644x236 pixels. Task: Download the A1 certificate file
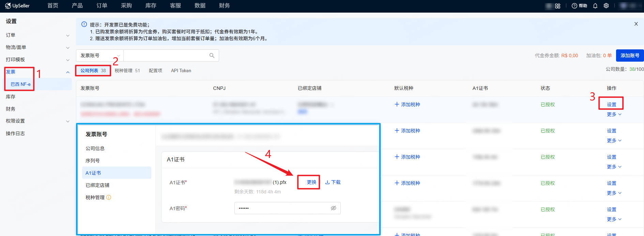pos(333,182)
